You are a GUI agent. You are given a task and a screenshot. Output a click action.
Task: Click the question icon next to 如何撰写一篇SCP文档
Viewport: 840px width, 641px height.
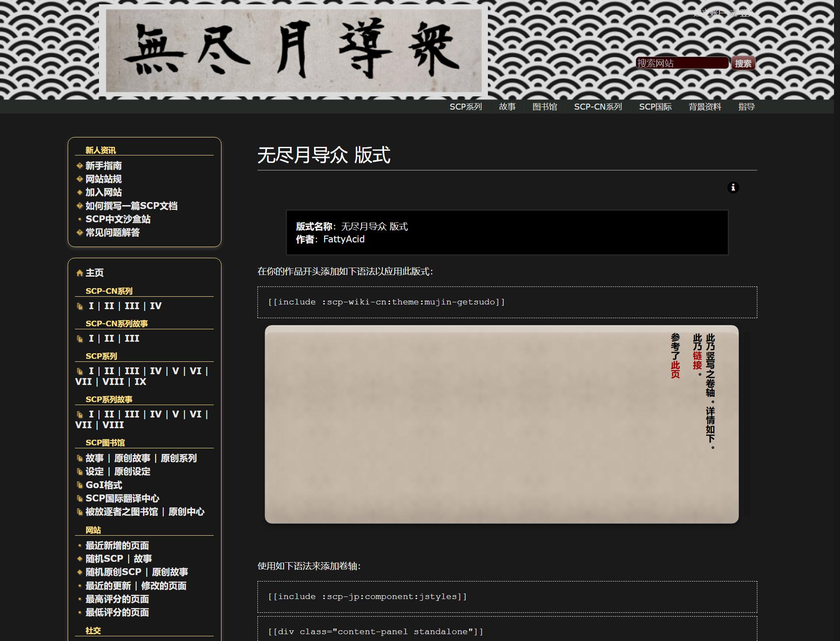79,206
